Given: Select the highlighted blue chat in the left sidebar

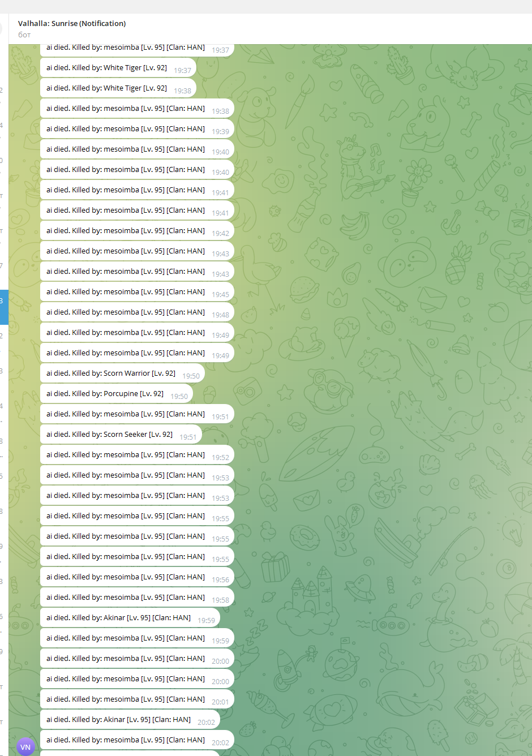Looking at the screenshot, I should click(x=4, y=307).
